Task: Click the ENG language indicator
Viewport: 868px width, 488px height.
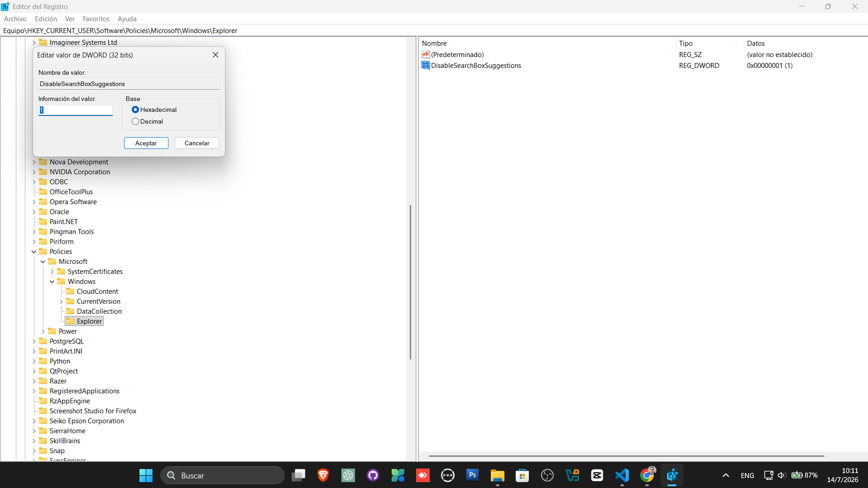Action: [x=748, y=475]
